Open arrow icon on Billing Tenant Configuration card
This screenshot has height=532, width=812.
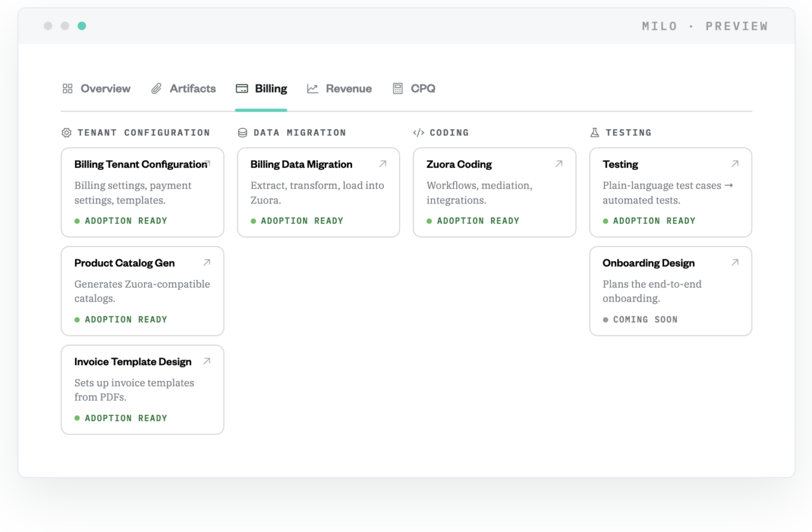[207, 164]
